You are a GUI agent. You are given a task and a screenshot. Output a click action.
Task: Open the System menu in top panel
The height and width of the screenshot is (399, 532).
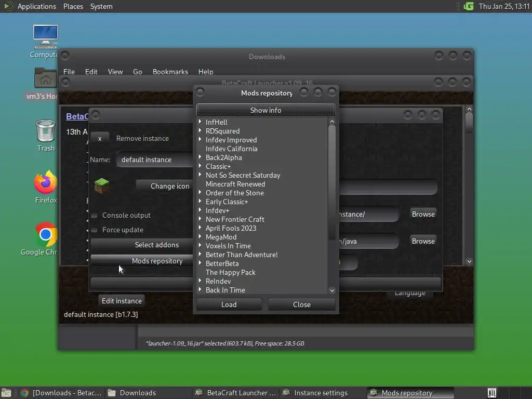pyautogui.click(x=101, y=6)
